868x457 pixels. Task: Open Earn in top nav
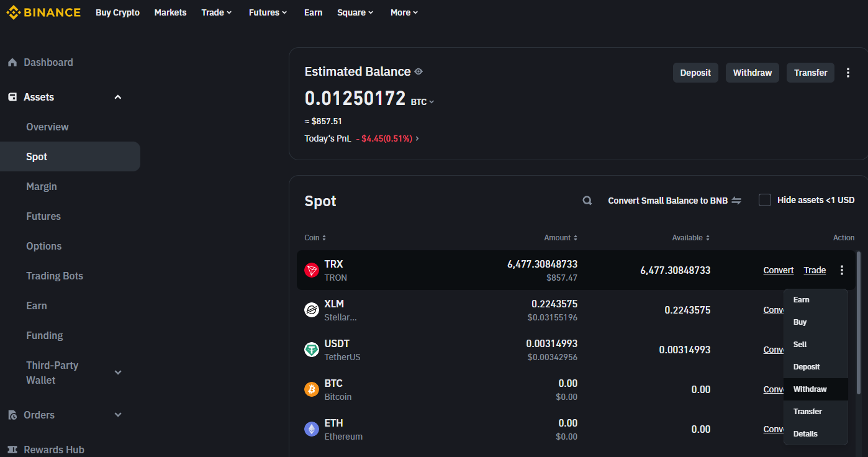point(313,12)
